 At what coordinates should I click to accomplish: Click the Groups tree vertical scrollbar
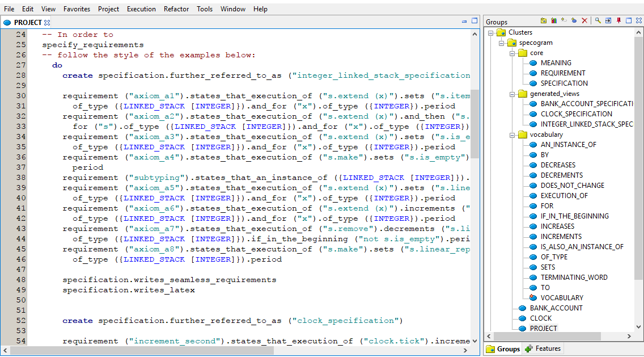tap(639, 170)
